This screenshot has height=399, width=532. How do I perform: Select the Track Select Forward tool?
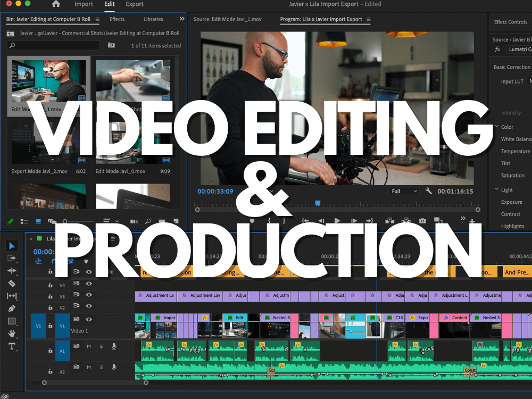click(x=12, y=258)
